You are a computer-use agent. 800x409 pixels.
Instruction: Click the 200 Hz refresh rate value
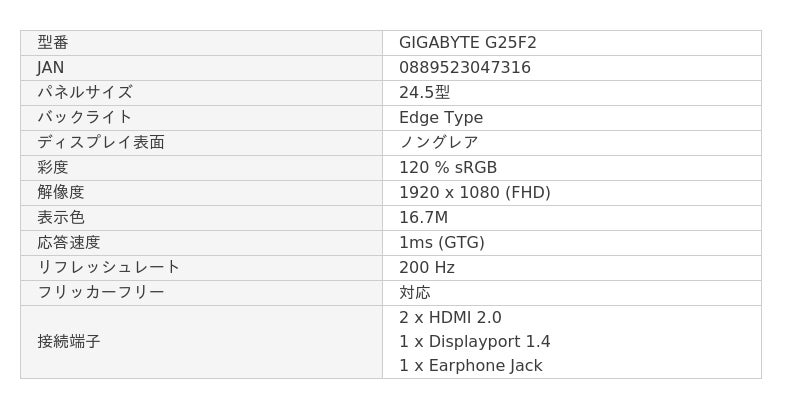(x=426, y=268)
